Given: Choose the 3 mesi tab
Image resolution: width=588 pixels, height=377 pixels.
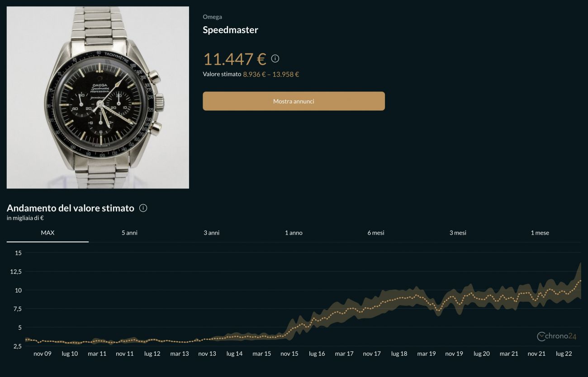Looking at the screenshot, I should pos(458,233).
